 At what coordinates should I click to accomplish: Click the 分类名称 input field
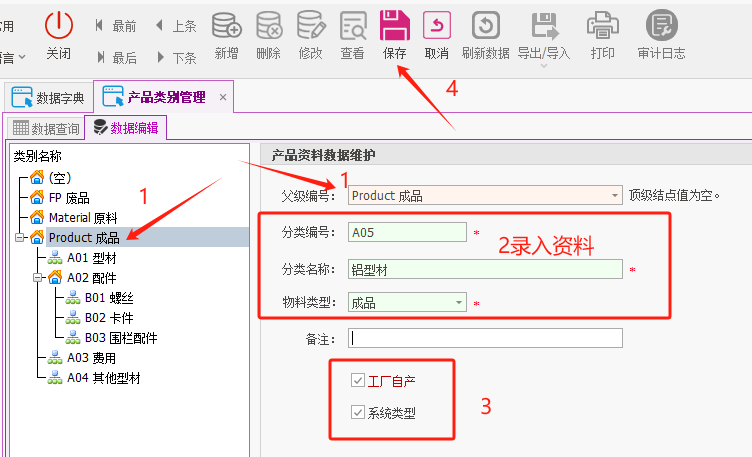[x=485, y=270]
